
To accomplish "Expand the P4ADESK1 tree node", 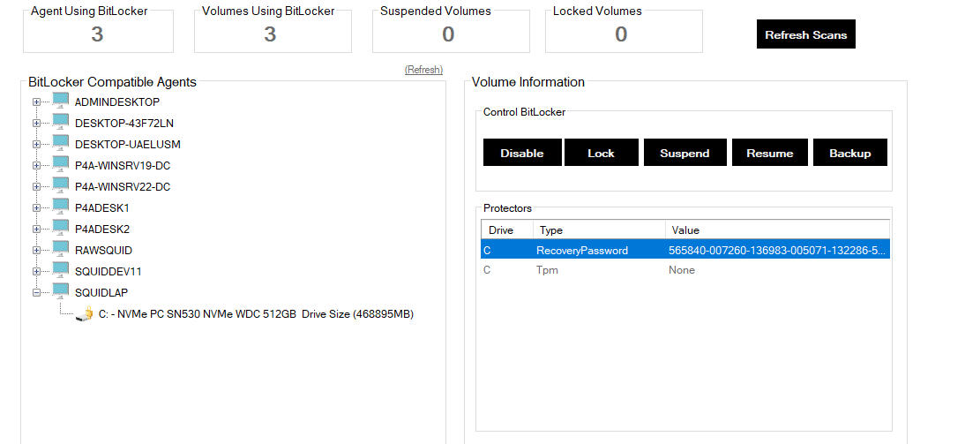I will coord(37,207).
